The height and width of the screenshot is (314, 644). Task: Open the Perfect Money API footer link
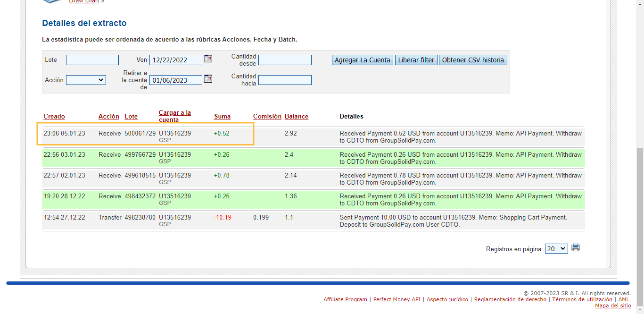(x=397, y=299)
